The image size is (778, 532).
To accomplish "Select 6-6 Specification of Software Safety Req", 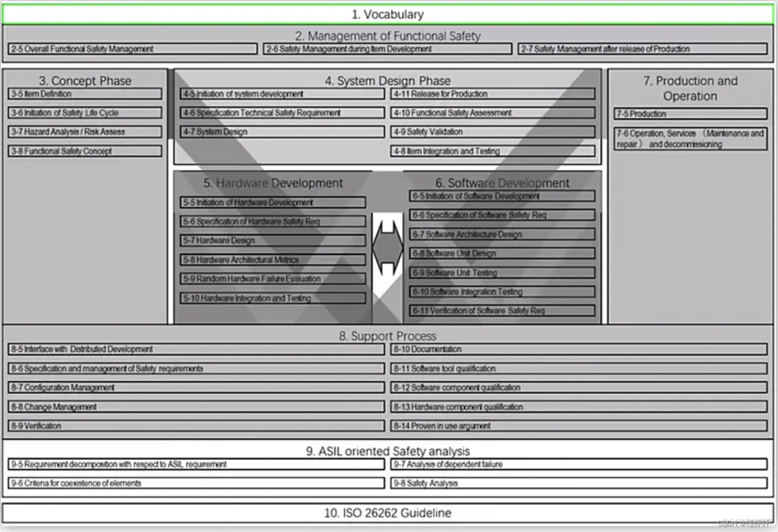I will point(502,215).
